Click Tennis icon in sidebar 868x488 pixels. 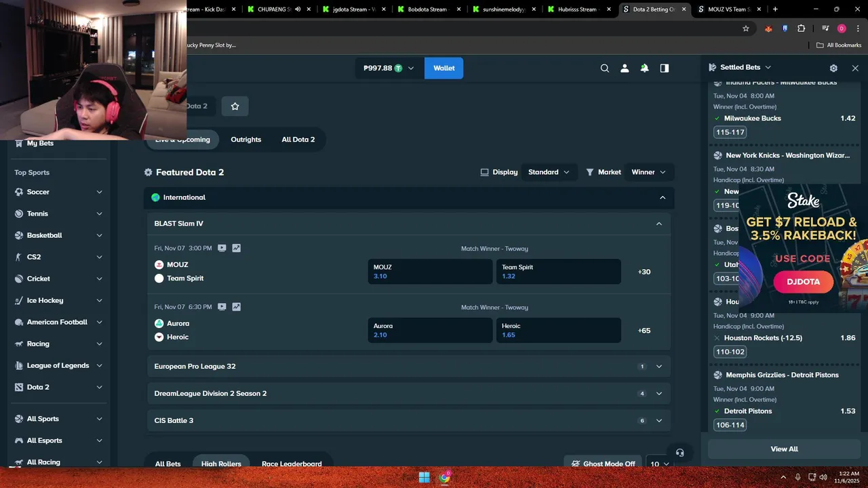point(19,213)
